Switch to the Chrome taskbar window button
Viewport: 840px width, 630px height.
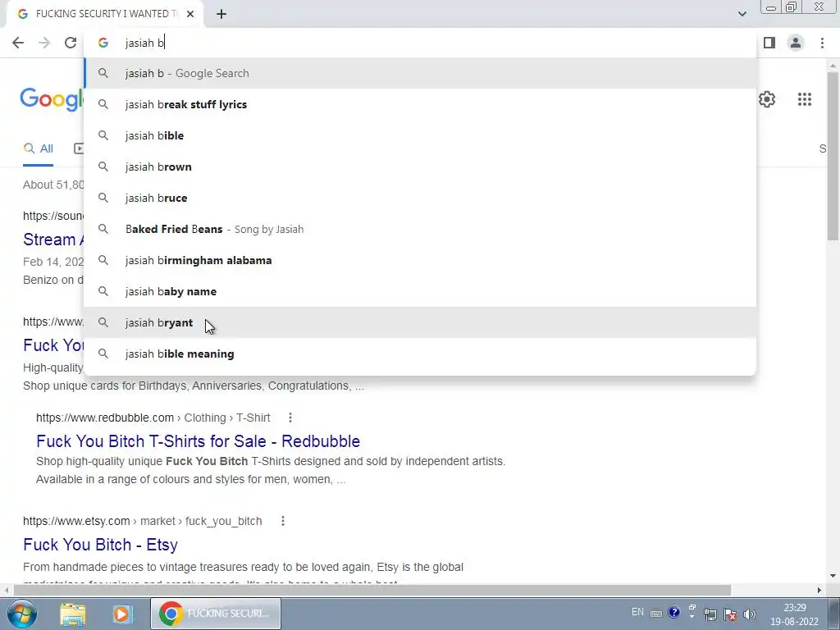[216, 614]
